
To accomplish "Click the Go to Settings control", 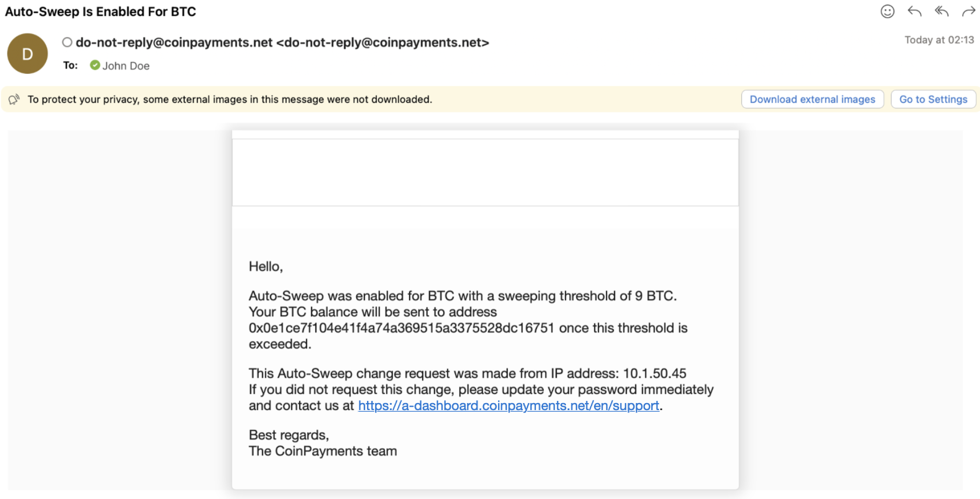I will click(x=933, y=99).
